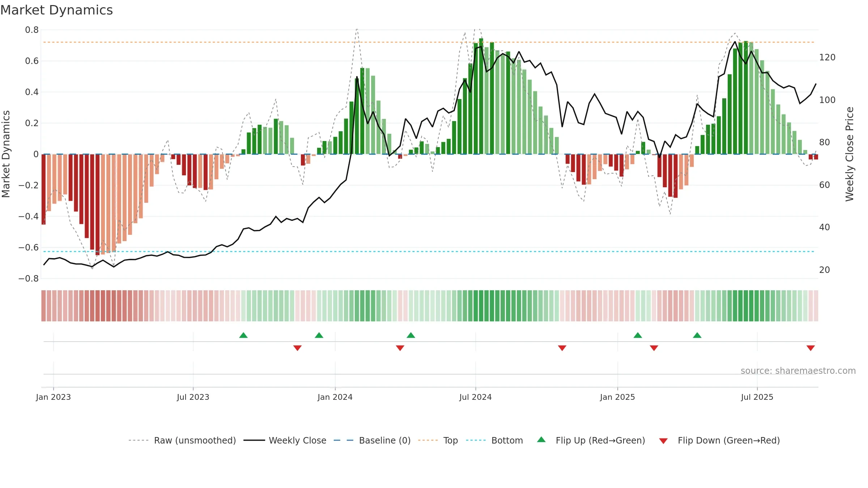This screenshot has height=488, width=868.
Task: Select the last red flip-down marker after Jul 2025
Action: (810, 348)
